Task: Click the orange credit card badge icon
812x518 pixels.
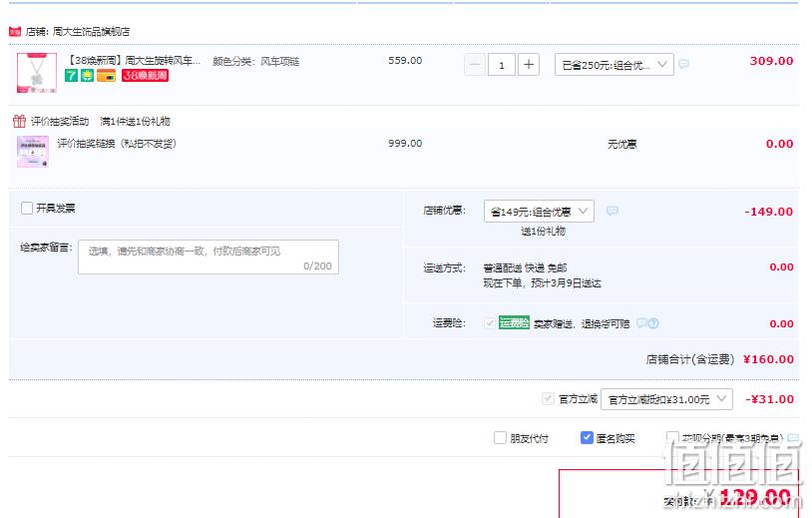Action: pos(107,76)
